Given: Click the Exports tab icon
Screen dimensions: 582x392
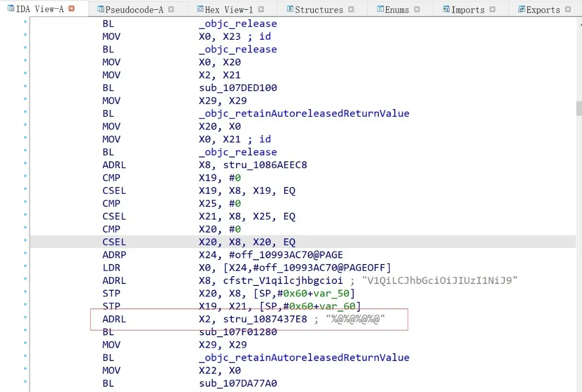Looking at the screenshot, I should pos(521,9).
